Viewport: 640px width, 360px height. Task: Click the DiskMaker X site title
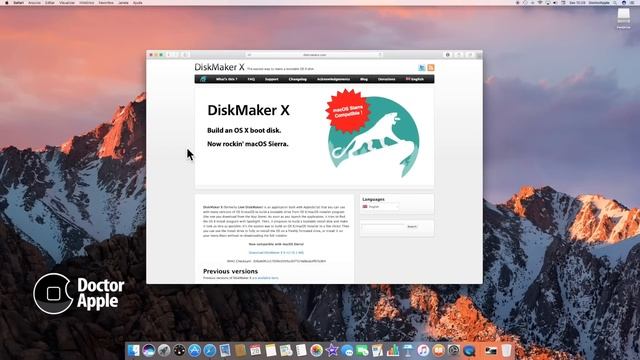[x=220, y=67]
